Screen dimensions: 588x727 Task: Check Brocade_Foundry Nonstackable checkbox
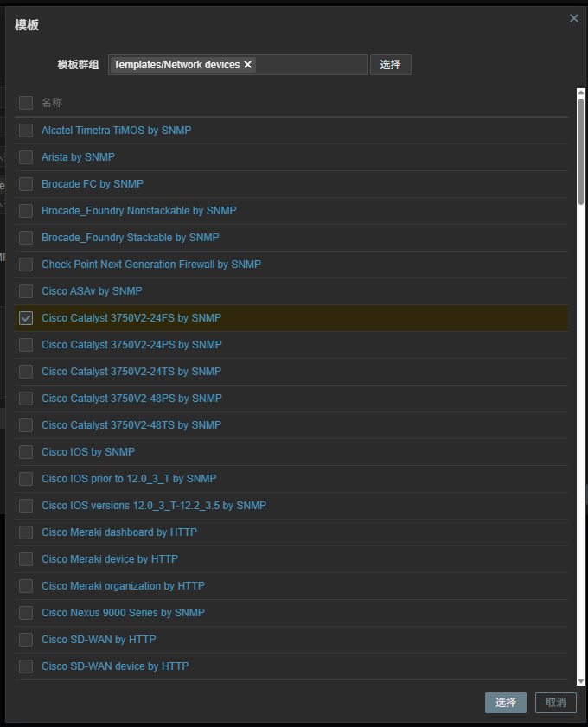click(26, 211)
